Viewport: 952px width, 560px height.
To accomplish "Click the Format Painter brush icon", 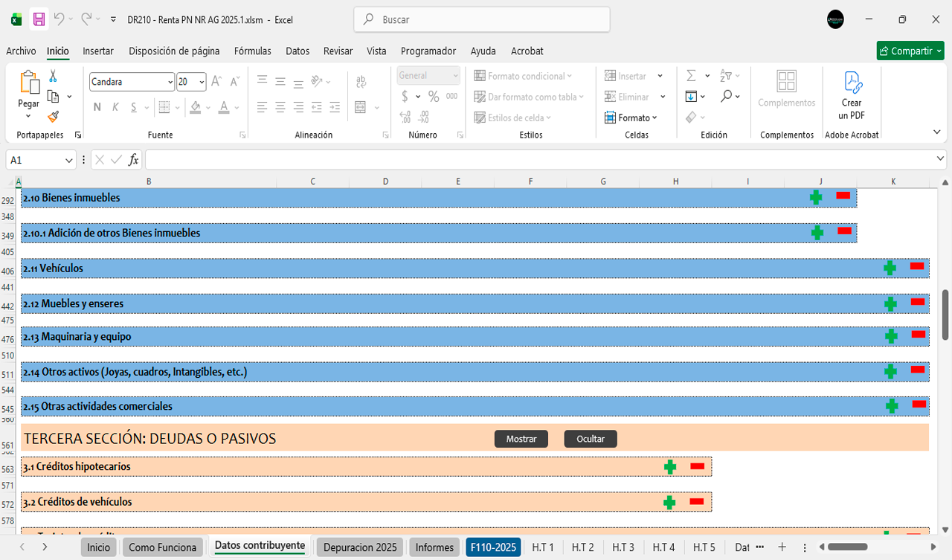I will pyautogui.click(x=53, y=117).
